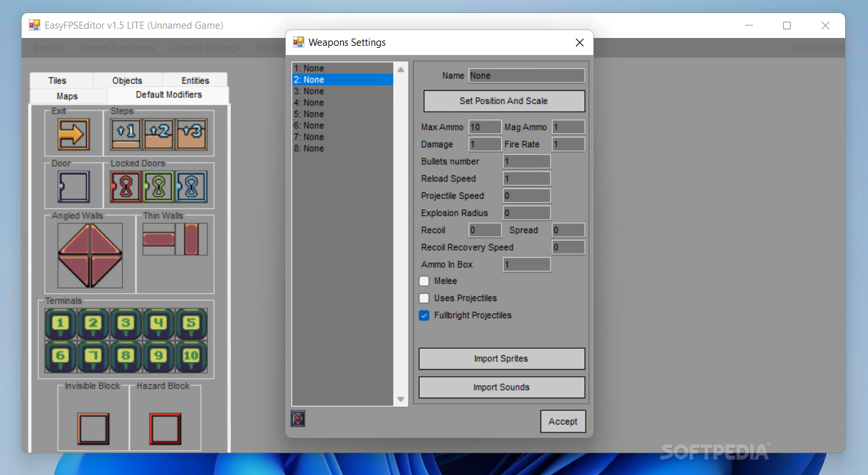
Task: Select the Exit arrow tile
Action: click(74, 134)
